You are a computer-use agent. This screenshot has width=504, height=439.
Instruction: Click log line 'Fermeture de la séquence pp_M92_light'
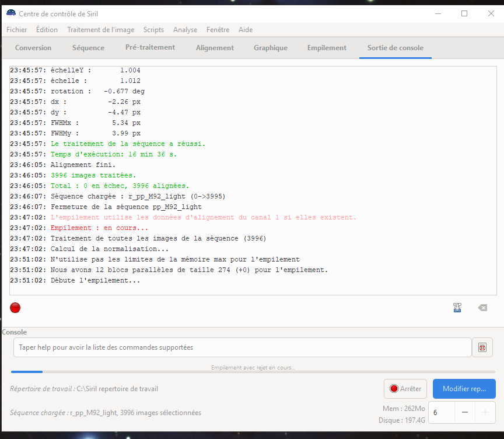(126, 207)
